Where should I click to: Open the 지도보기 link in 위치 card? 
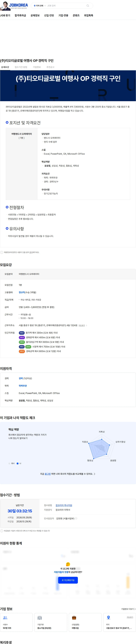(x=130, y=617)
